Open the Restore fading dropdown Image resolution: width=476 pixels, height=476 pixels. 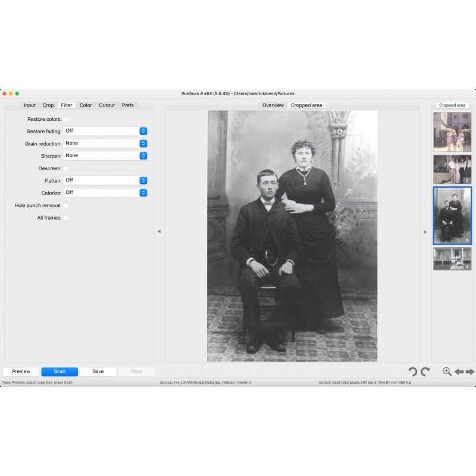click(105, 131)
